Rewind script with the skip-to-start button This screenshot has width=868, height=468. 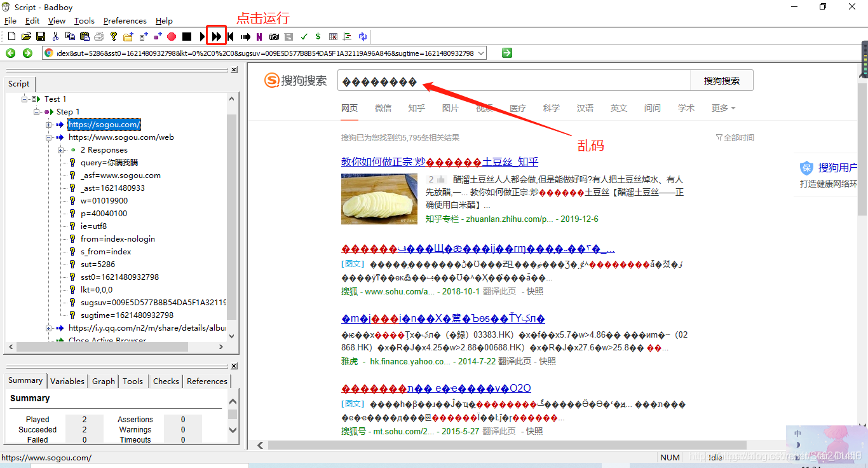[x=231, y=37]
